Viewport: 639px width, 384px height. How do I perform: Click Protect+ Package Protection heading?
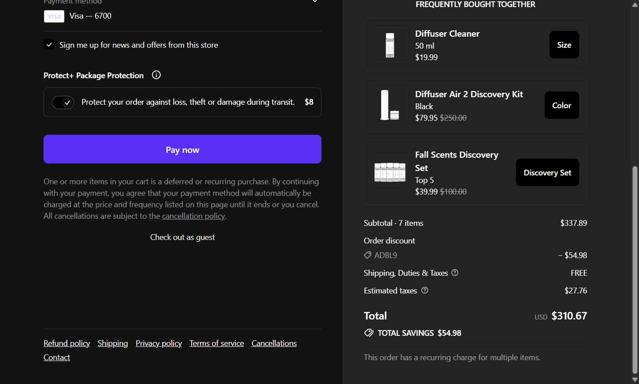pos(93,75)
